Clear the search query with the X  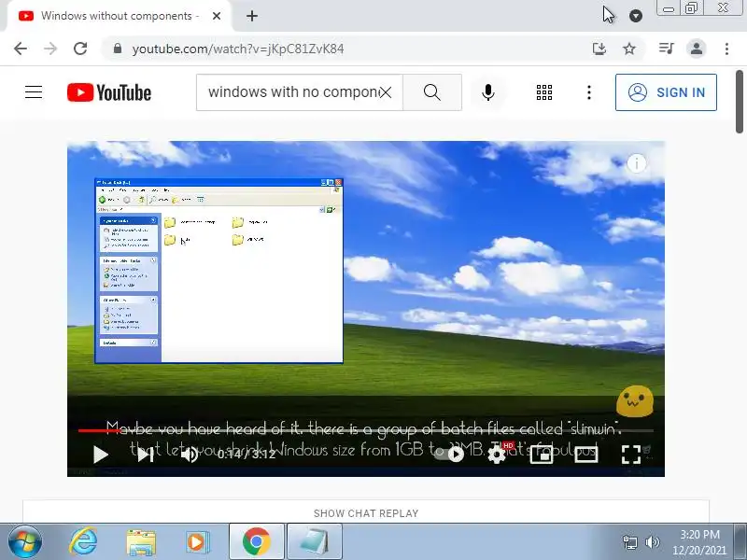[x=386, y=91]
